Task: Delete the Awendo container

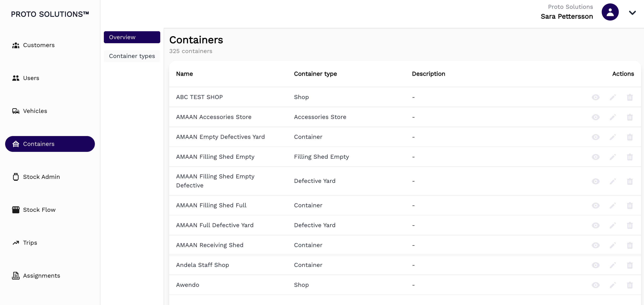Action: (630, 285)
